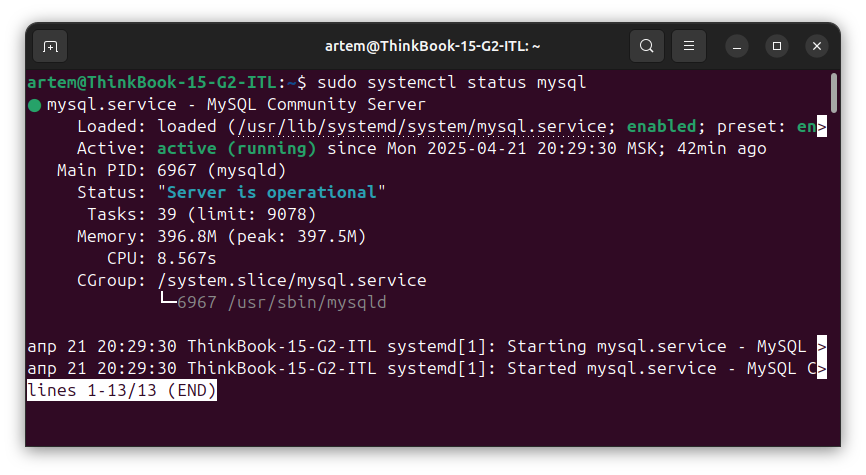Screen dimensions: 866x475
Task: Click the green active status dot beside mysql.service
Action: tap(35, 105)
